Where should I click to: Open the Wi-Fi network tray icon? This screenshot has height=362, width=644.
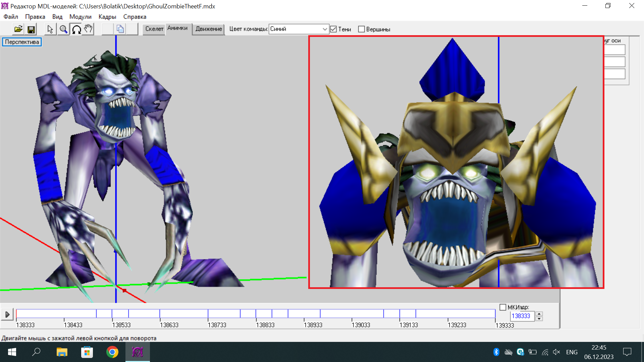545,352
